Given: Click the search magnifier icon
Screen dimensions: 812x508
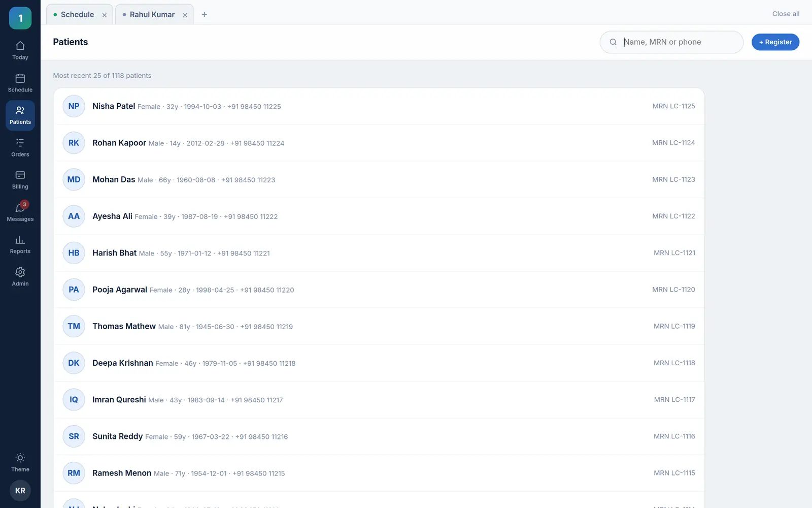Looking at the screenshot, I should (x=613, y=42).
